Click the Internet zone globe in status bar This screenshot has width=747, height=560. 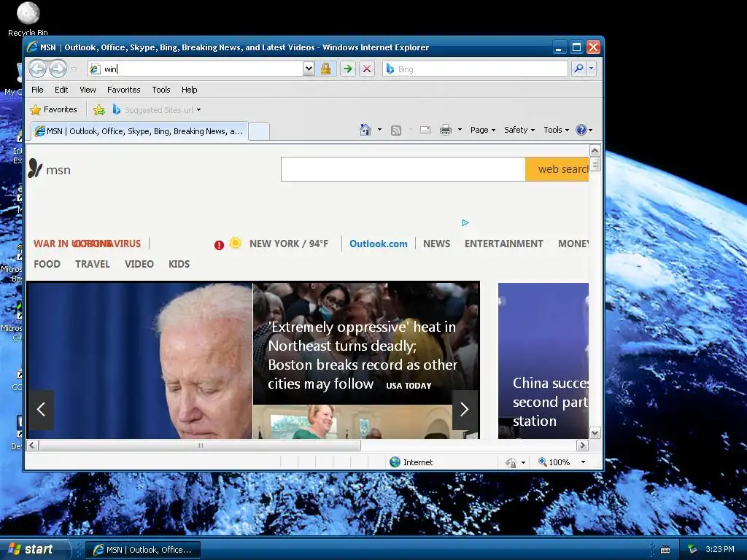(x=395, y=462)
